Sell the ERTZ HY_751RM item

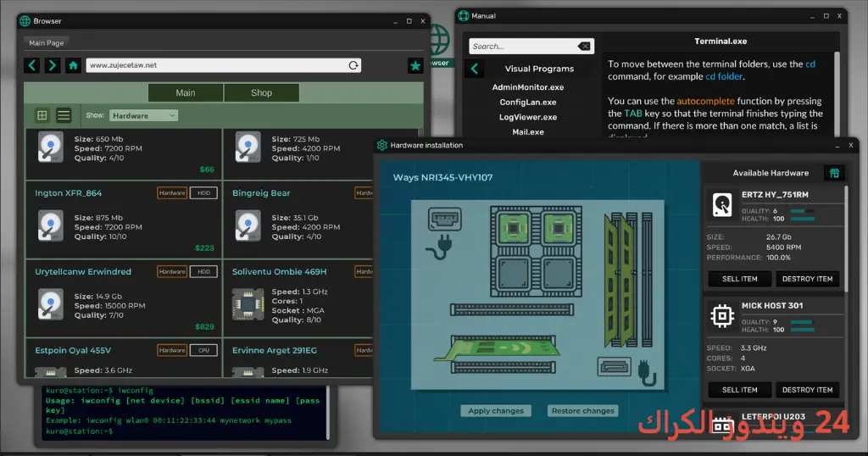pos(739,279)
